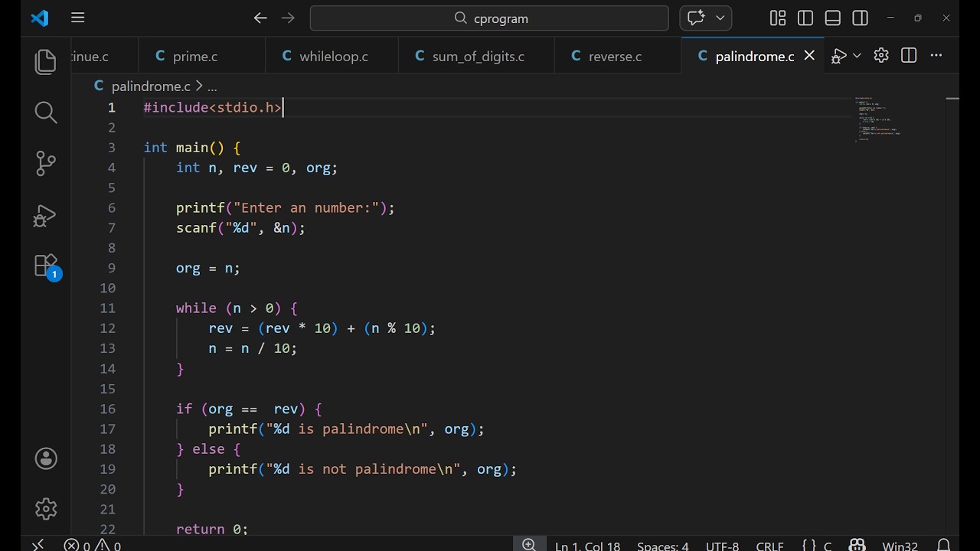
Task: Go forward with the right arrow
Action: coord(288,18)
